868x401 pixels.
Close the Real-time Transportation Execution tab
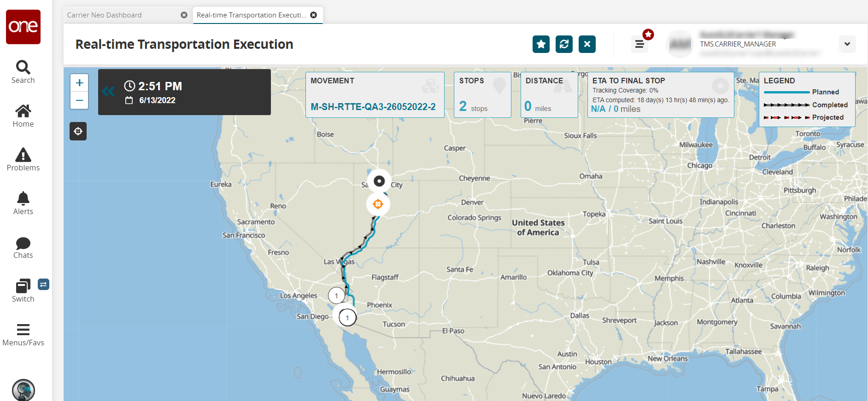(314, 15)
